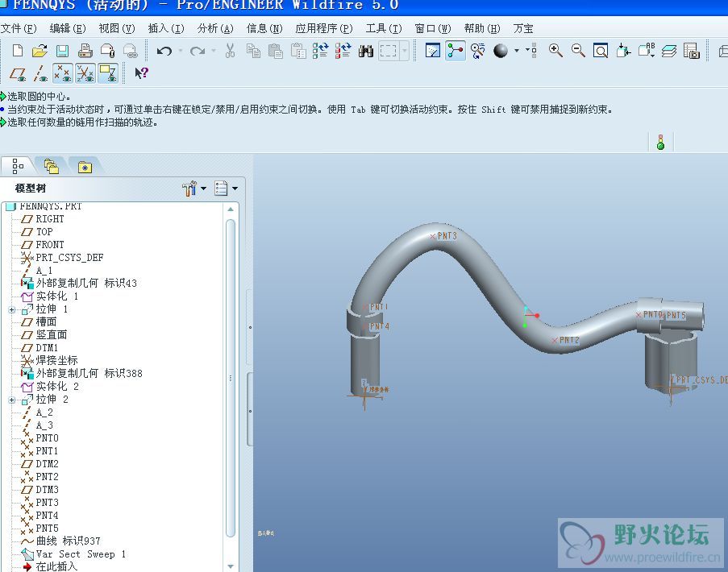The image size is (728, 572).
Task: Open the Find tool with the binoculars icon
Action: 366,51
